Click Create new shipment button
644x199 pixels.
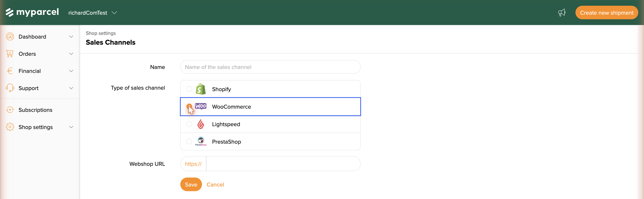pyautogui.click(x=607, y=12)
